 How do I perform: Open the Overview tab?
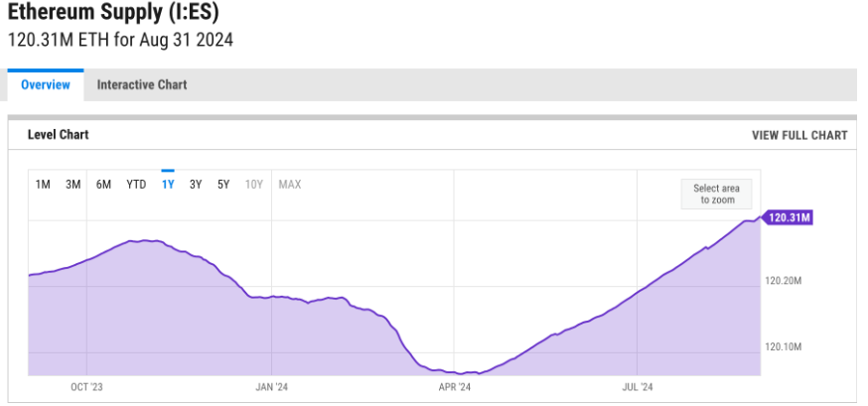coord(46,84)
